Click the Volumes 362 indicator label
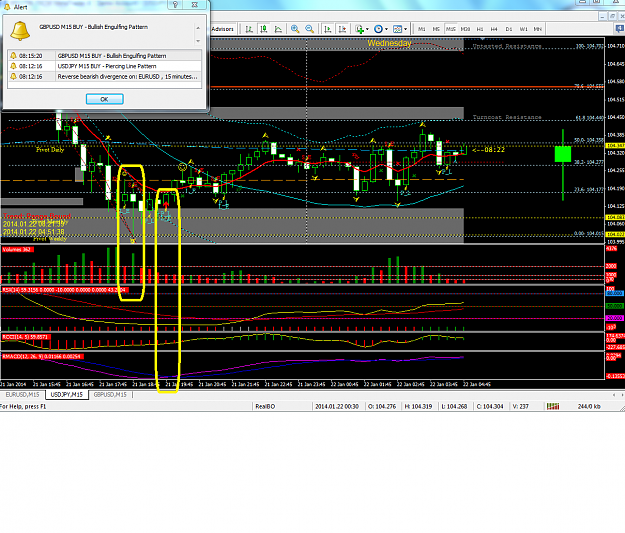625x533 pixels. (x=17, y=250)
